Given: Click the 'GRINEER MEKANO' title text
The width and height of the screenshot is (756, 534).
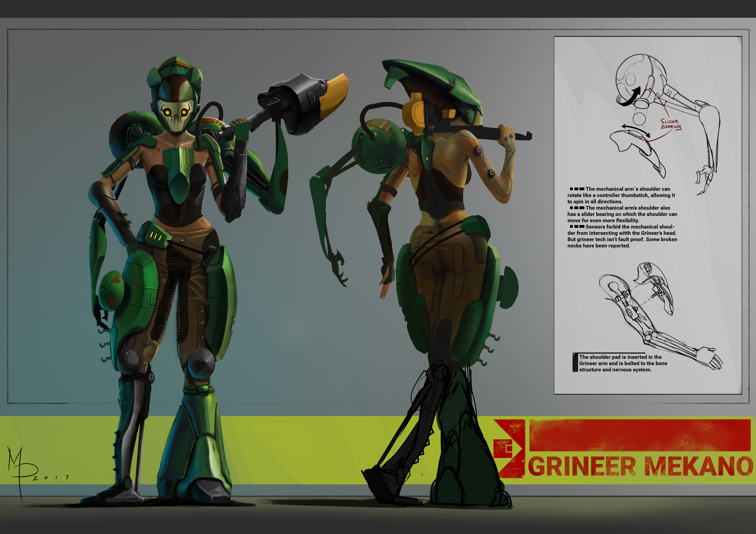Looking at the screenshot, I should [640, 466].
